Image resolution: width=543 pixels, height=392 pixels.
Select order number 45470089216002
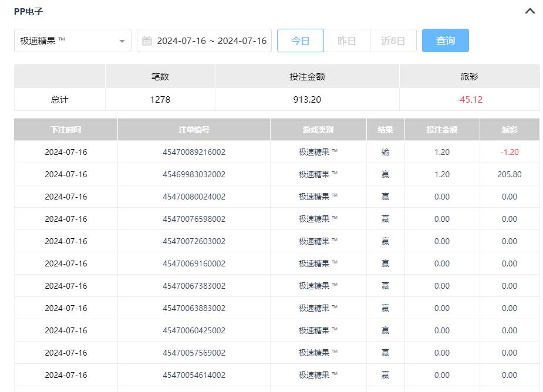point(194,152)
